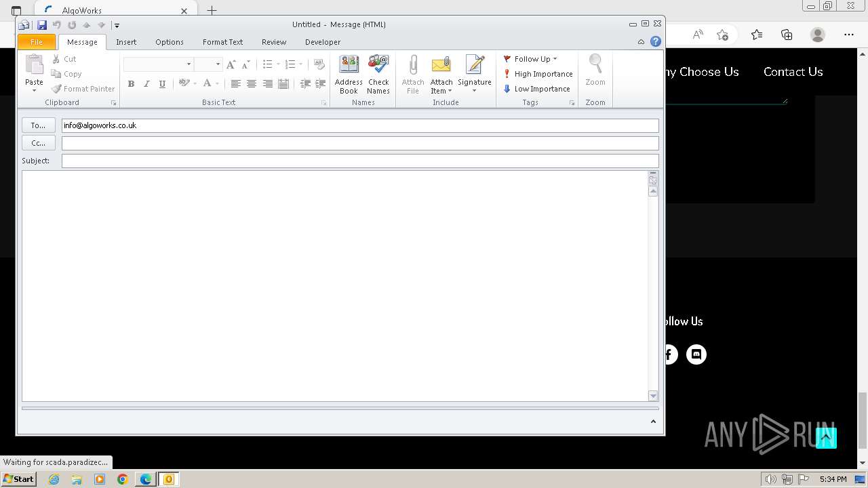Open the Signature dropdown
The height and width of the screenshot is (488, 868).
point(475,75)
